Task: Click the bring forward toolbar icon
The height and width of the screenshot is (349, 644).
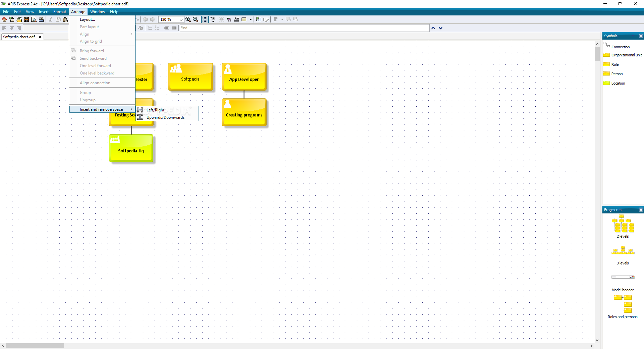Action: coord(288,19)
